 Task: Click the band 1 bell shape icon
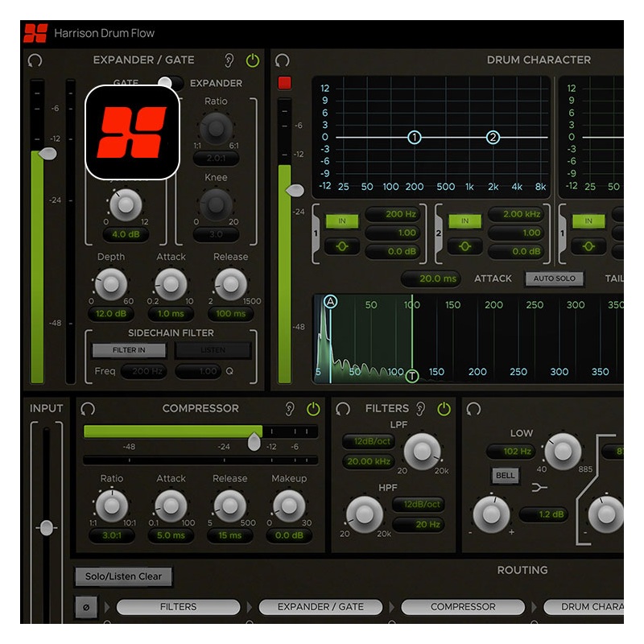341,246
